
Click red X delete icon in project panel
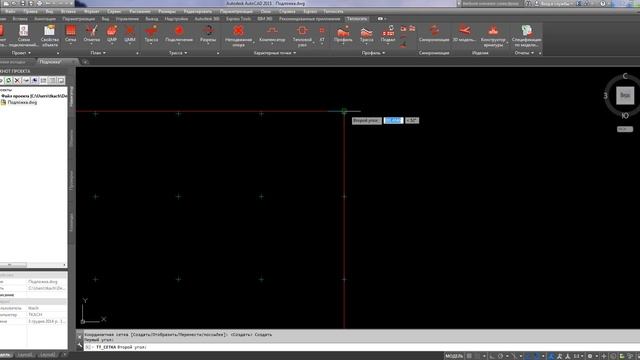point(17,80)
